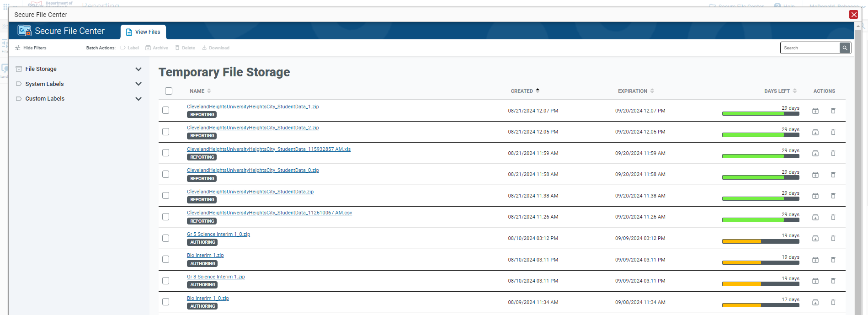The width and height of the screenshot is (868, 315).
Task: Sort the table by Name column
Action: (x=200, y=91)
